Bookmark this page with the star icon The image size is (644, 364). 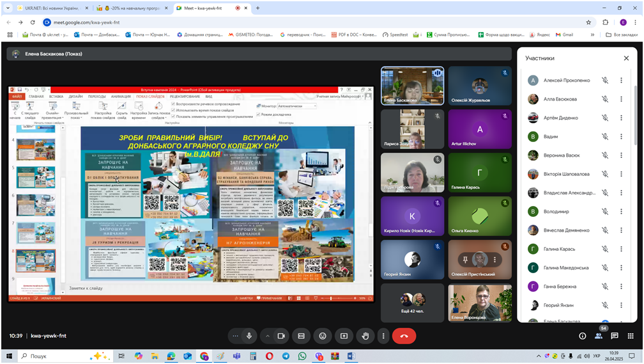pos(588,22)
